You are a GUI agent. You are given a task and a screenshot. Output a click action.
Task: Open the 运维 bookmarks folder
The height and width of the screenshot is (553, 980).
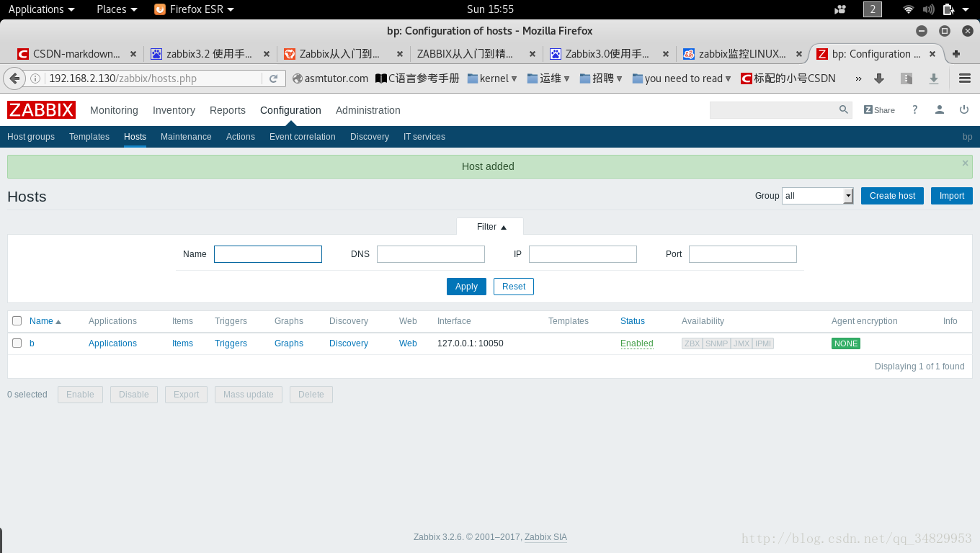548,78
